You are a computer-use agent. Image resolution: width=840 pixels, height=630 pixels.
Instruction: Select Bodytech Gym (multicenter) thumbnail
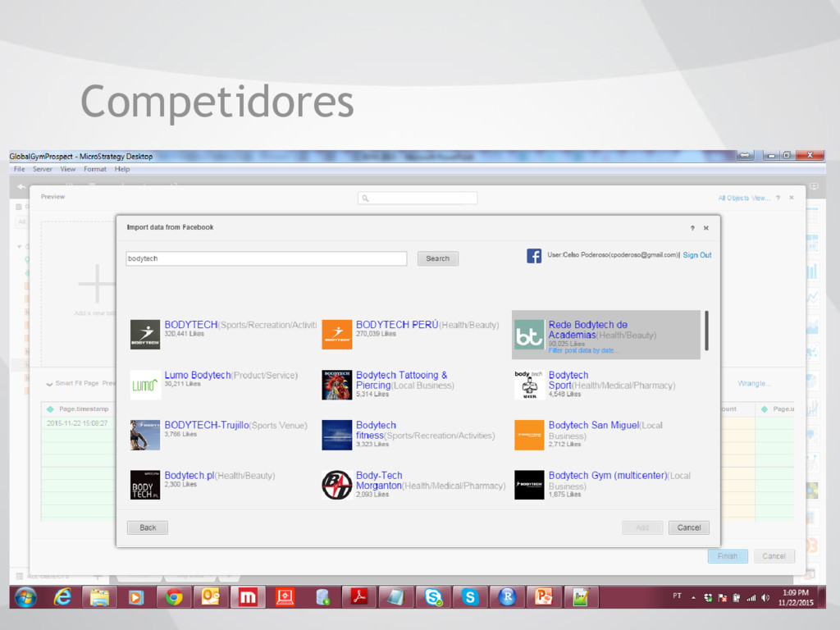[x=529, y=485]
